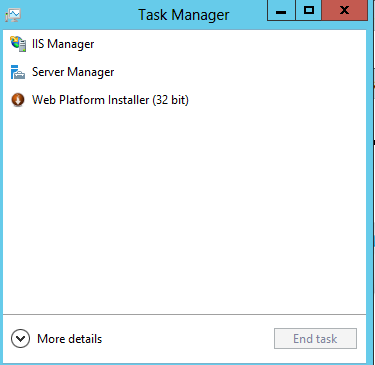Click the End task button

pos(315,339)
